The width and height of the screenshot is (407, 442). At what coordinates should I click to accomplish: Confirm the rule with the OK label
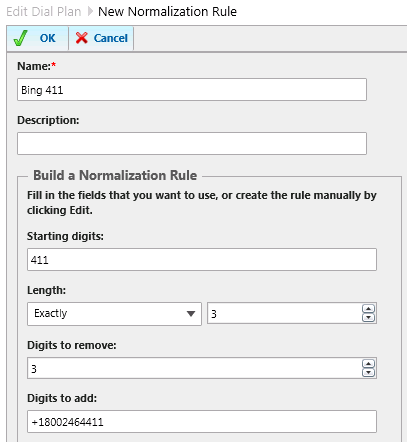(x=48, y=38)
